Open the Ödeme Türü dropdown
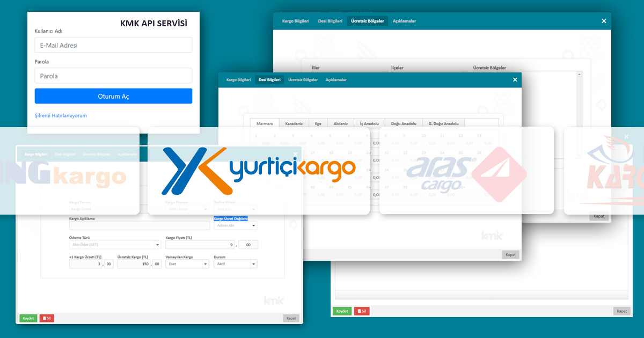 115,245
